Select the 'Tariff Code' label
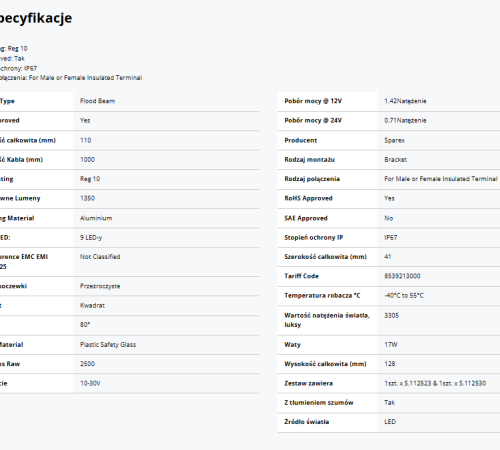Screen dimensions: 500x450 pyautogui.click(x=301, y=276)
